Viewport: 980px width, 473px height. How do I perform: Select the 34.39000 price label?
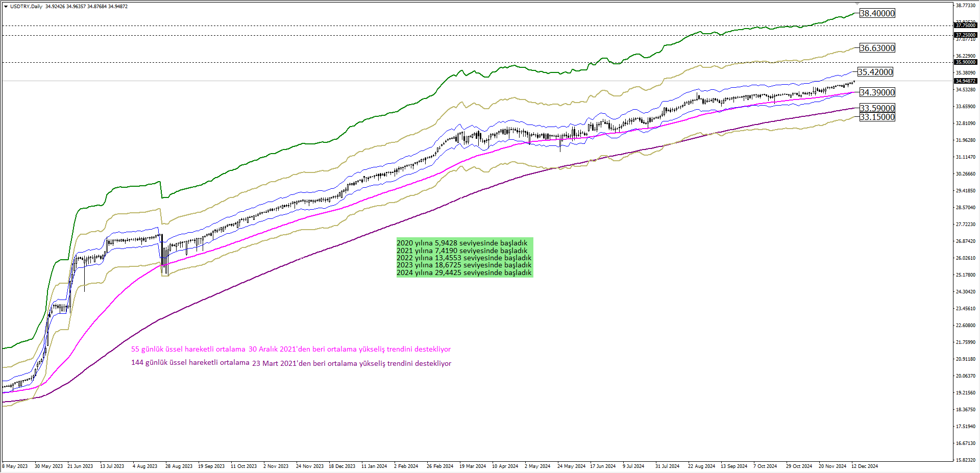(877, 92)
